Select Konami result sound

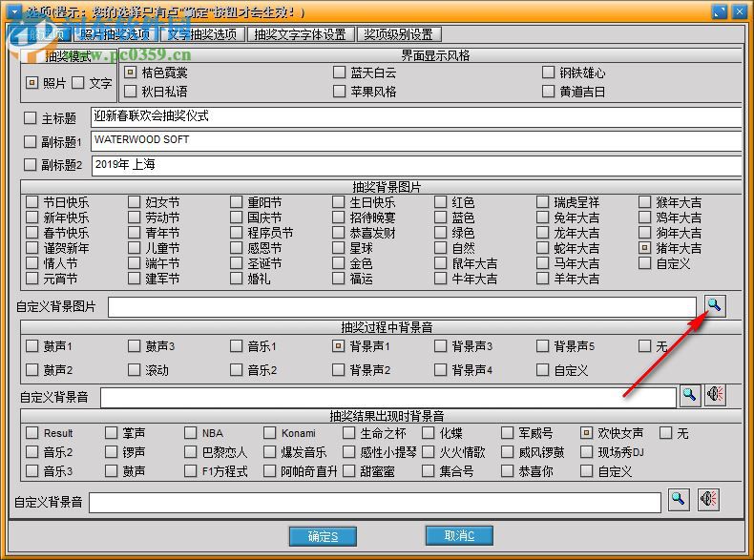tap(270, 432)
